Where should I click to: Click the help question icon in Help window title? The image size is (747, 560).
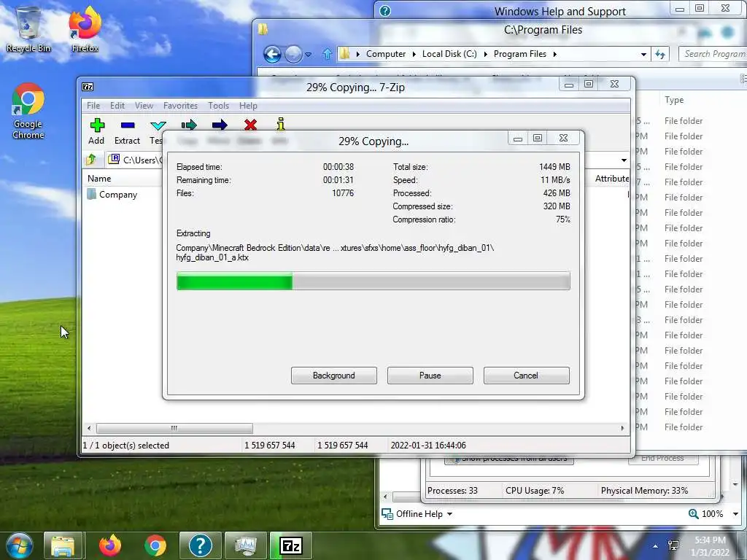(385, 11)
